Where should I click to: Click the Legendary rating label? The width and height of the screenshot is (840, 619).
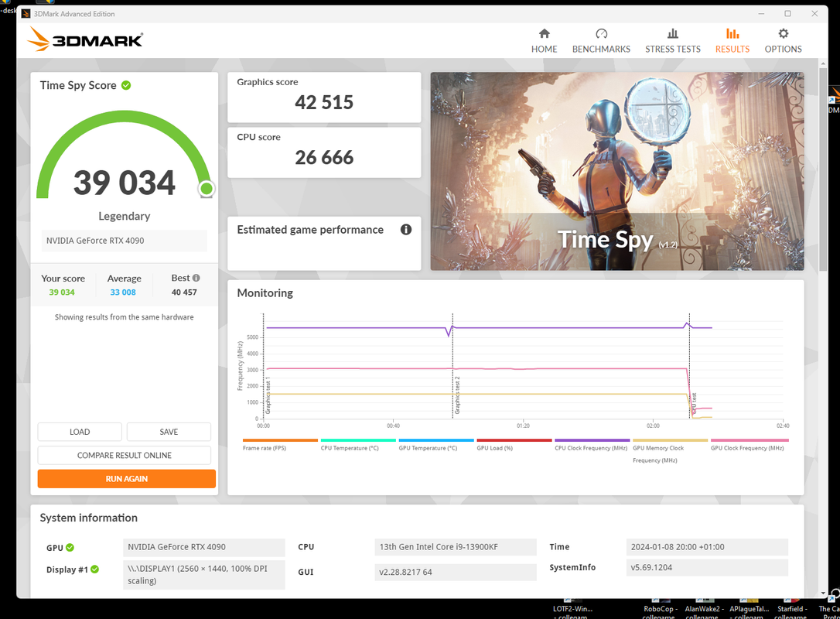coord(125,216)
